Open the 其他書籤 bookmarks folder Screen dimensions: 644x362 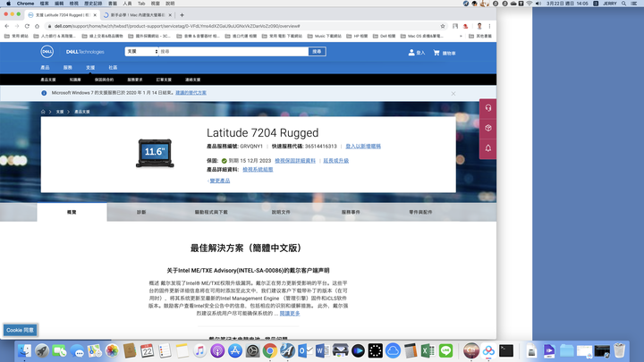480,36
